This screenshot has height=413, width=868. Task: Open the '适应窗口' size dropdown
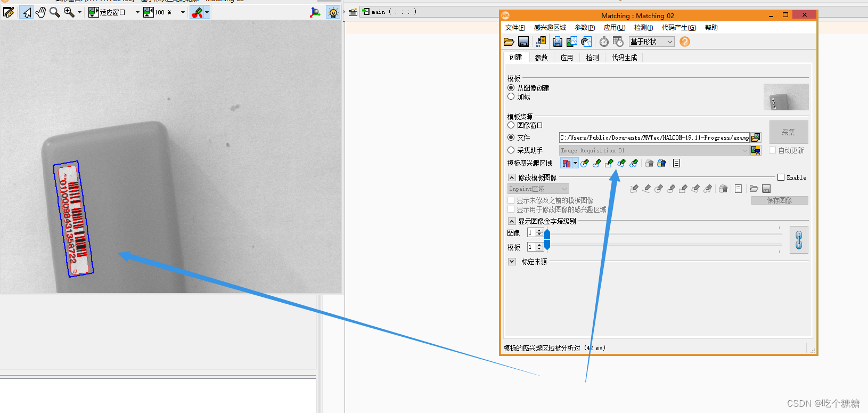click(x=137, y=12)
